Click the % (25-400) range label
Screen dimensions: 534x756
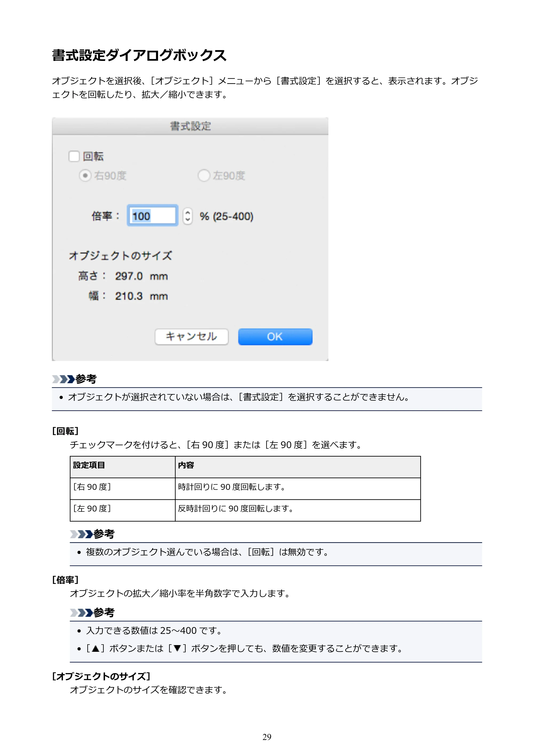click(226, 216)
